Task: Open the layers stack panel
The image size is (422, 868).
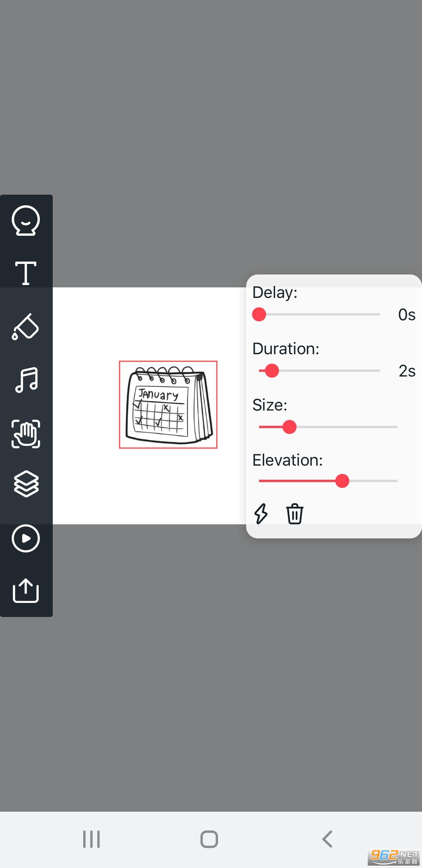Action: [26, 484]
